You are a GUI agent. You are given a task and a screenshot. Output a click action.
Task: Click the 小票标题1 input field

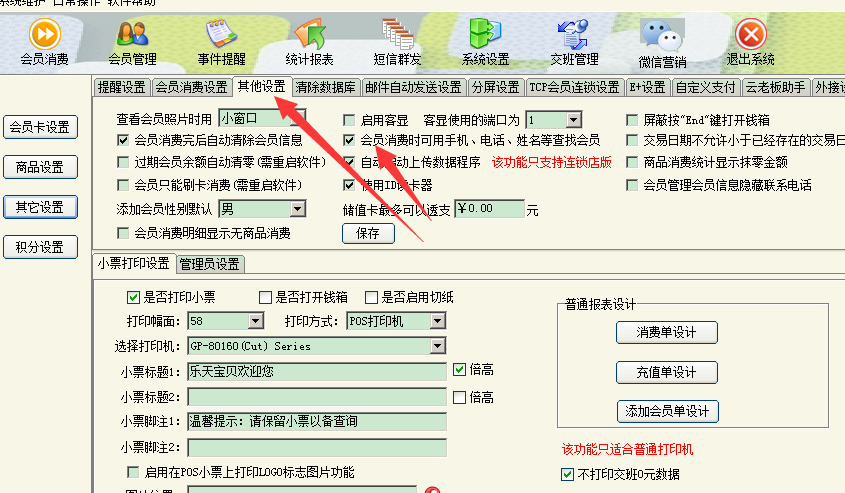point(316,372)
